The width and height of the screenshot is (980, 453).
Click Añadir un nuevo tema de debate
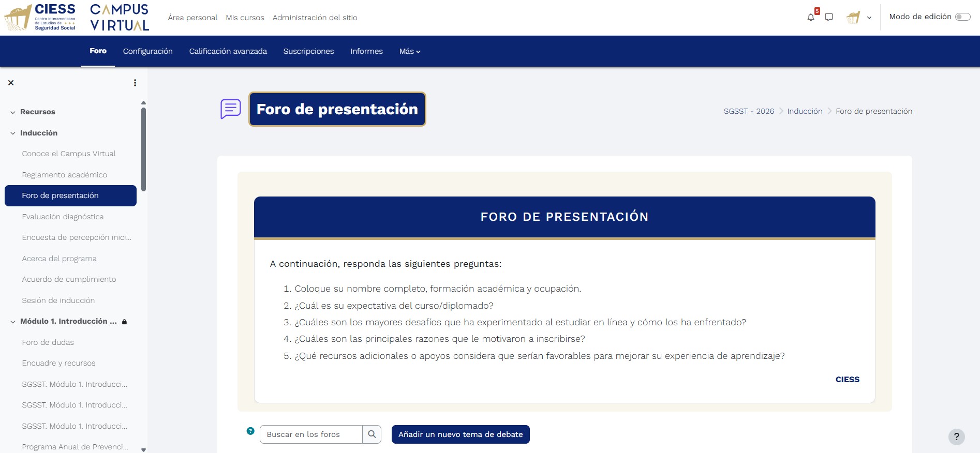[461, 434]
